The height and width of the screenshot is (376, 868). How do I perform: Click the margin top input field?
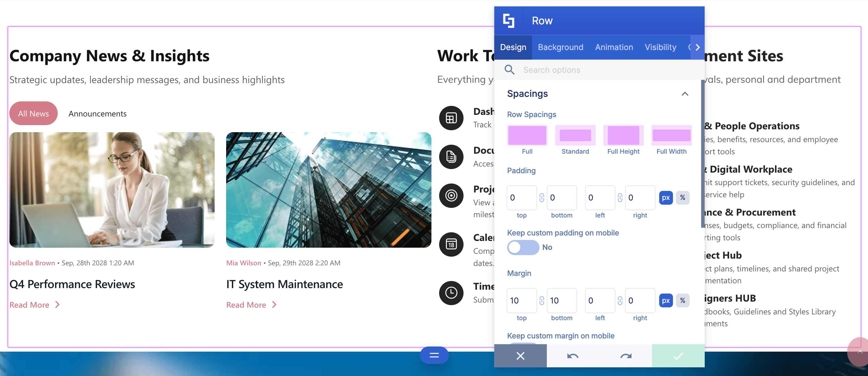[522, 300]
